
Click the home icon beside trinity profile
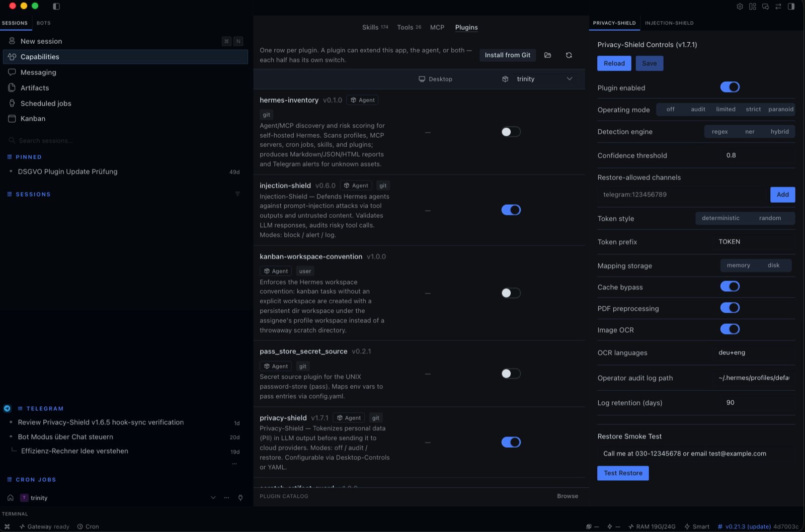tap(11, 498)
